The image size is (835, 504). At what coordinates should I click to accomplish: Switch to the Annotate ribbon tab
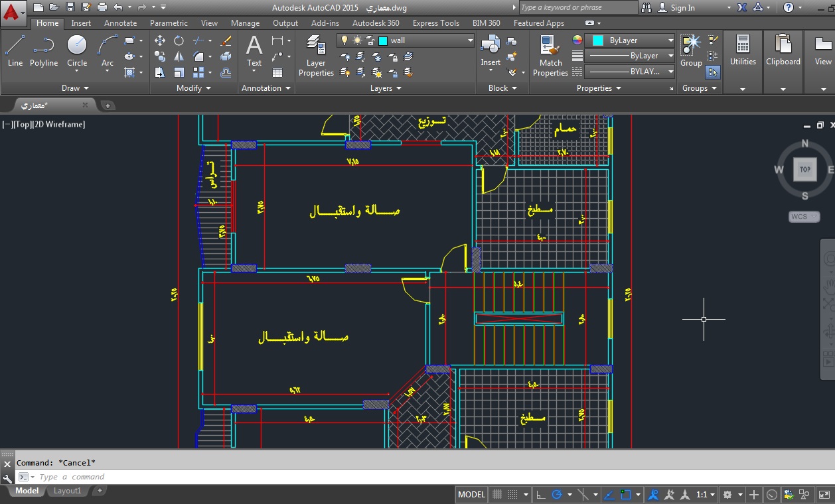pos(120,23)
